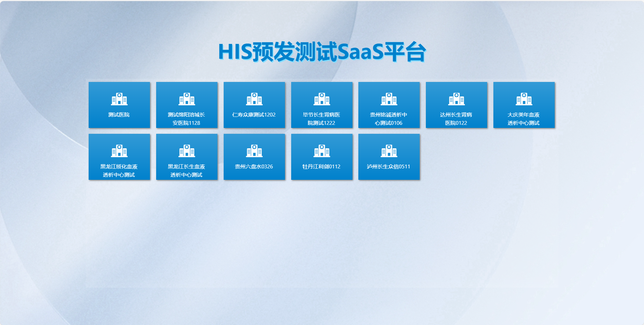Click hospital icon above 牡丹江利剑0112
Viewport: 644px width, 325px height.
click(x=322, y=151)
